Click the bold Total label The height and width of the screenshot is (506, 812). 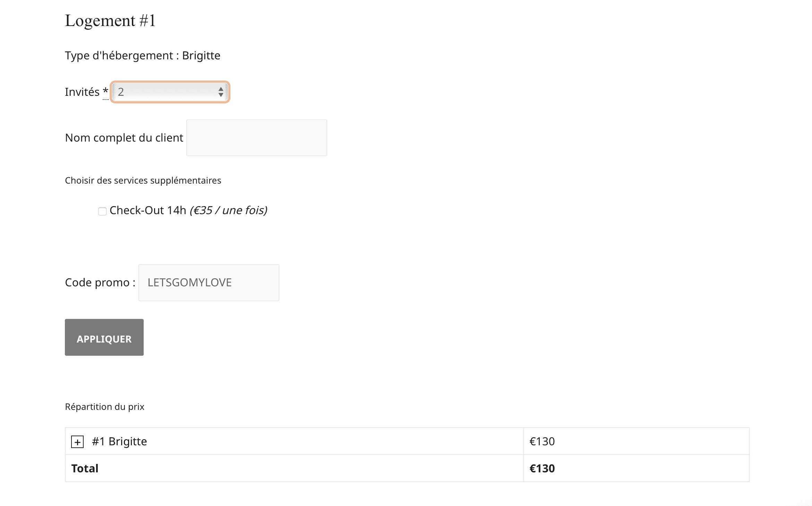pyautogui.click(x=85, y=469)
